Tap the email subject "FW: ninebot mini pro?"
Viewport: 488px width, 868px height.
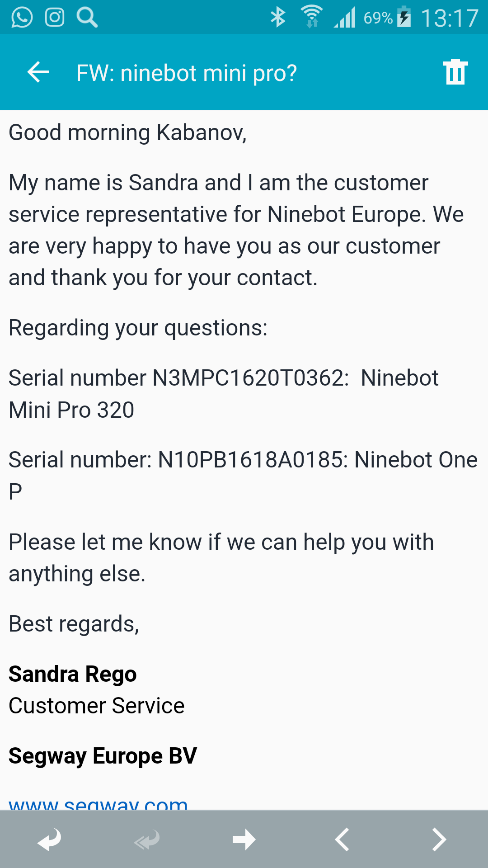[x=186, y=73]
